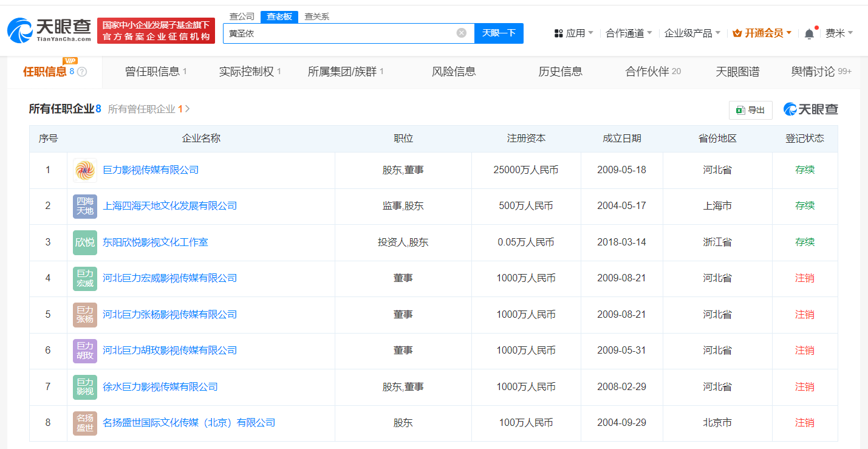868x449 pixels.
Task: Click the 巨力胡玫 company avatar icon
Action: click(85, 351)
